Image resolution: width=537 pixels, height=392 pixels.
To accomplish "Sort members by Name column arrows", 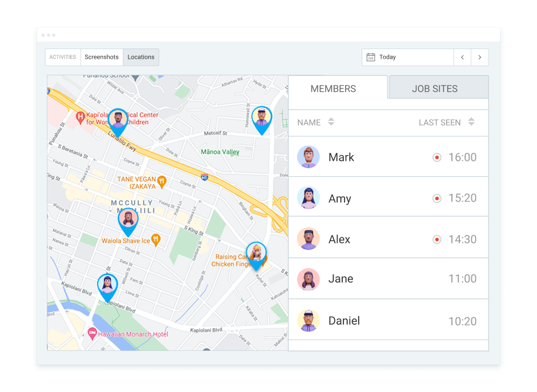I will (331, 122).
